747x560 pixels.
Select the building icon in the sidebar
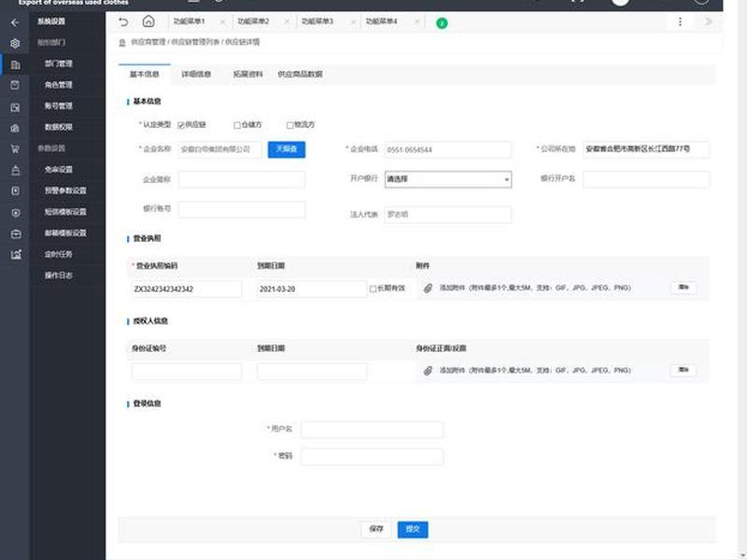tap(15, 64)
